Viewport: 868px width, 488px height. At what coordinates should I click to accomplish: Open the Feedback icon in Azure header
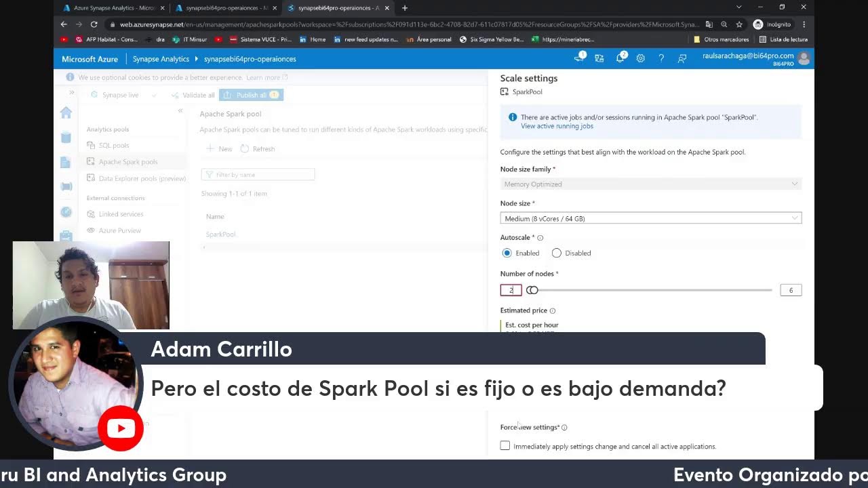pos(682,58)
